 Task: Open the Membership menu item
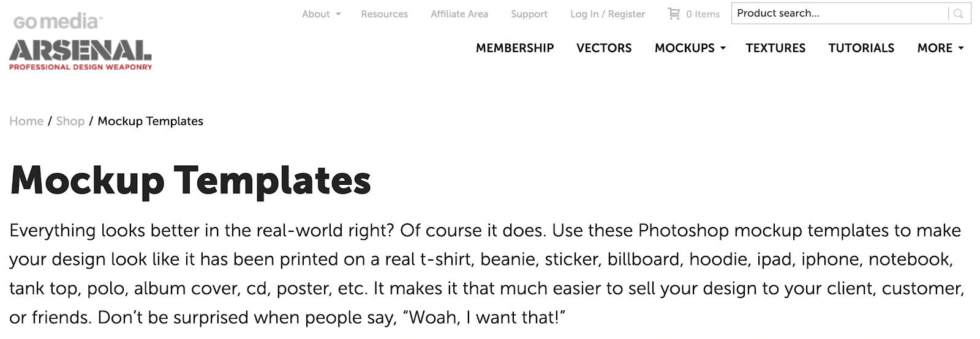tap(514, 48)
